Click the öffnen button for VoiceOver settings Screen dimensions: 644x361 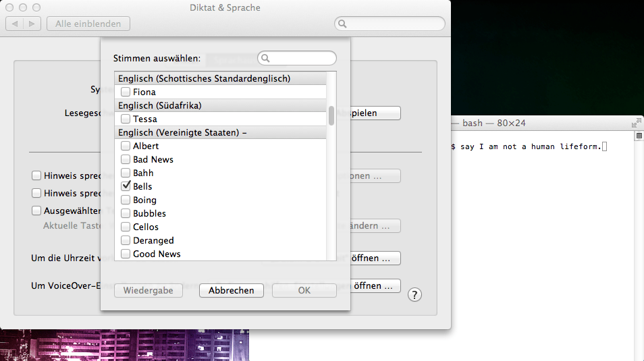[x=371, y=286]
